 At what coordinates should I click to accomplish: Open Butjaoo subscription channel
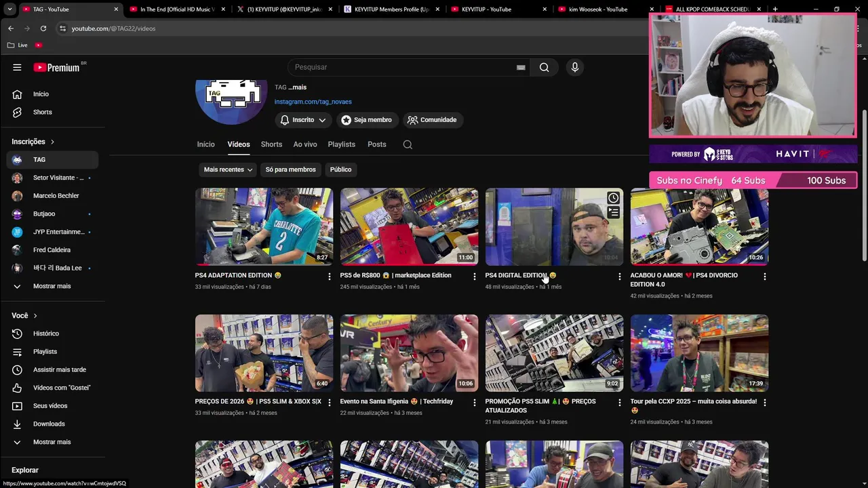click(x=52, y=213)
